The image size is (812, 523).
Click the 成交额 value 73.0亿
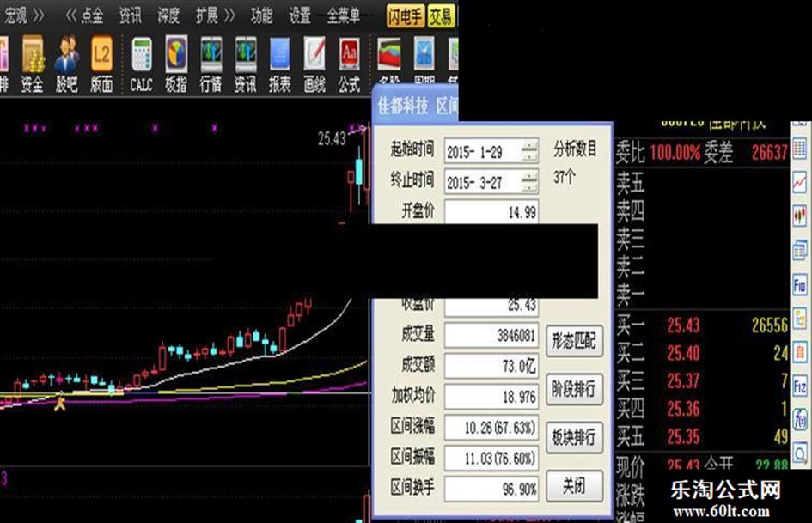point(491,366)
